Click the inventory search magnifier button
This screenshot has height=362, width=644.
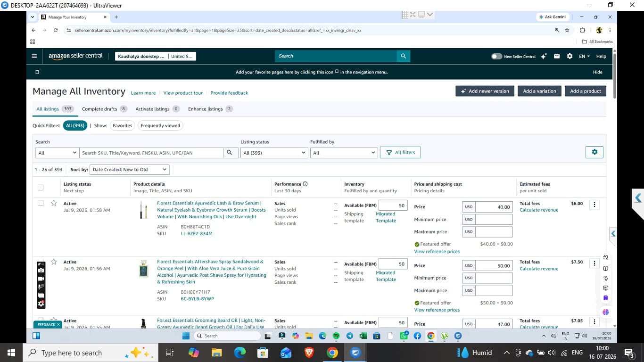coord(230,153)
